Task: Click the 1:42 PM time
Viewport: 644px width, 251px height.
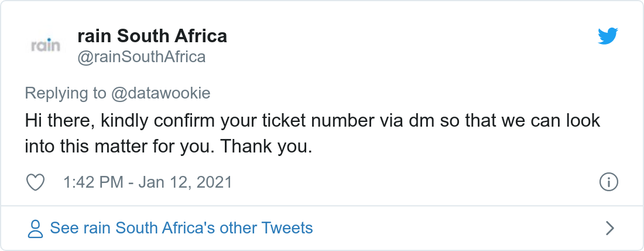Action: point(93,182)
